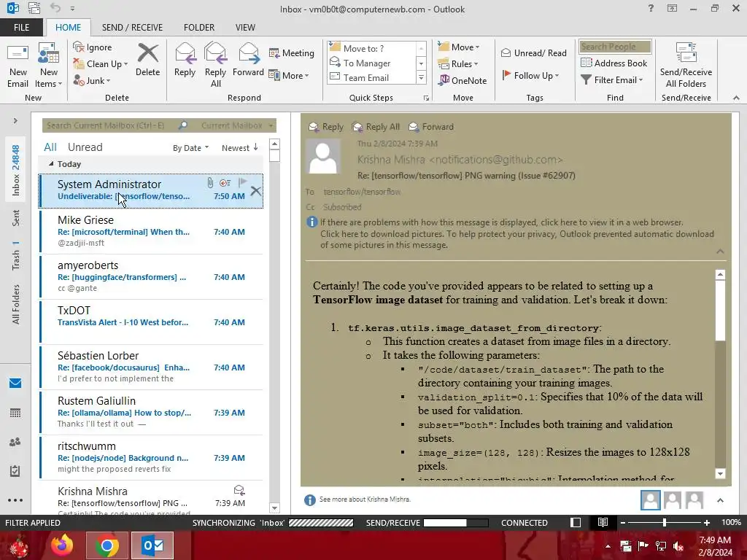The width and height of the screenshot is (747, 560).
Task: Open Firefox from the taskbar
Action: click(x=62, y=545)
